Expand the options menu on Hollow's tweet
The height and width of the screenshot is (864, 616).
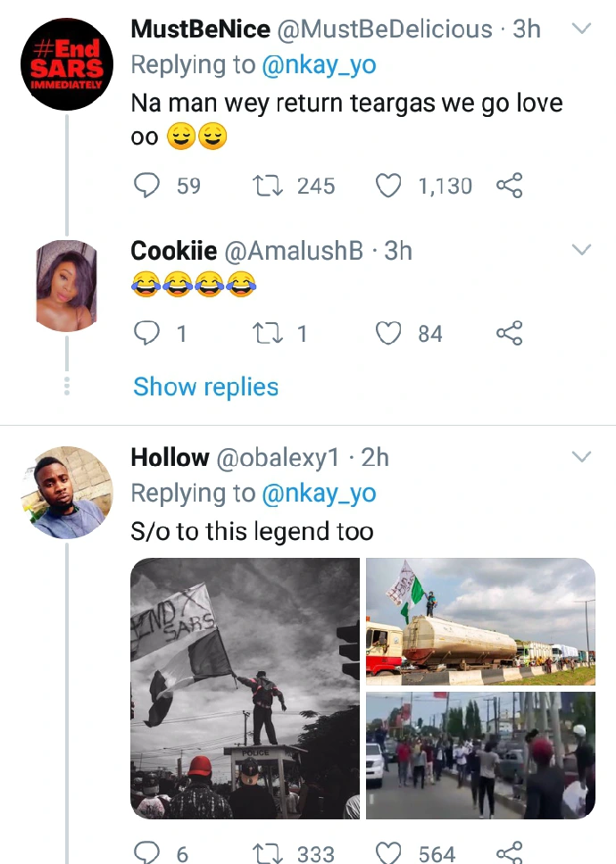point(581,457)
